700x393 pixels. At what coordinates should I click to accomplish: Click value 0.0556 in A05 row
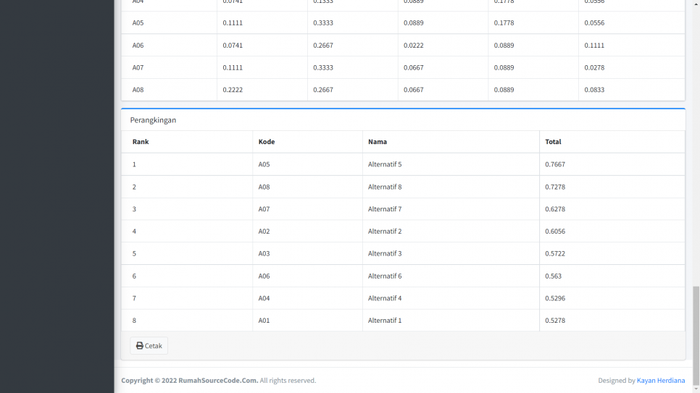(594, 23)
